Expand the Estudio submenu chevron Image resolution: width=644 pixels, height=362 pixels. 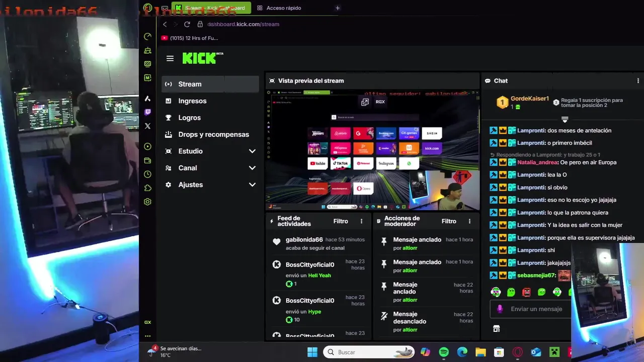[252, 151]
